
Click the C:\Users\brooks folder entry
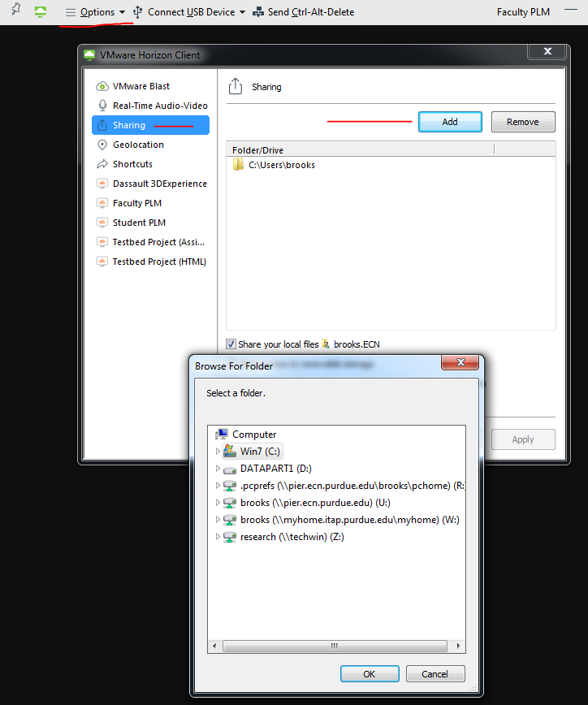pyautogui.click(x=281, y=165)
